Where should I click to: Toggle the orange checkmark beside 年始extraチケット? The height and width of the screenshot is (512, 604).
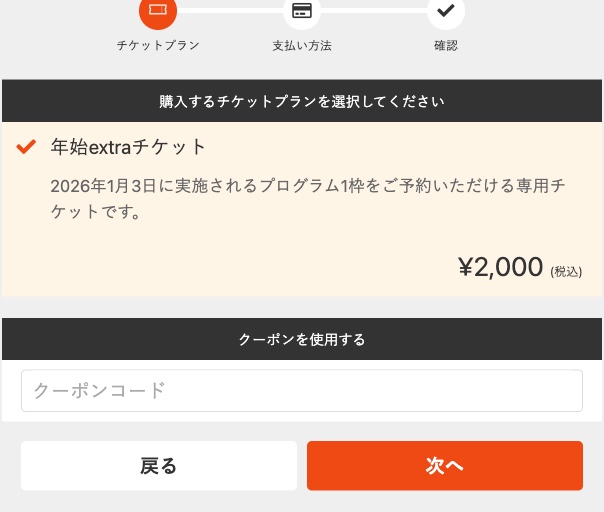[x=27, y=148]
